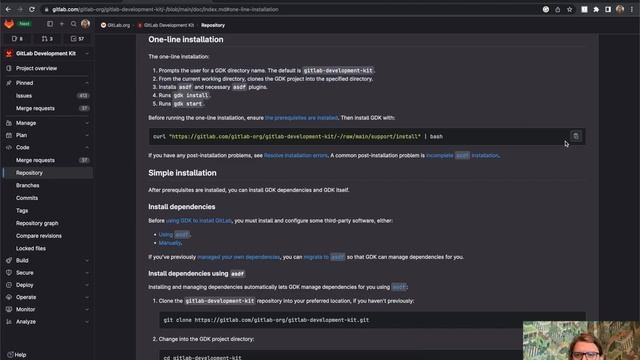Follow 'managed your own dependencies' link
Image resolution: width=640 pixels, height=360 pixels.
pos(238,257)
